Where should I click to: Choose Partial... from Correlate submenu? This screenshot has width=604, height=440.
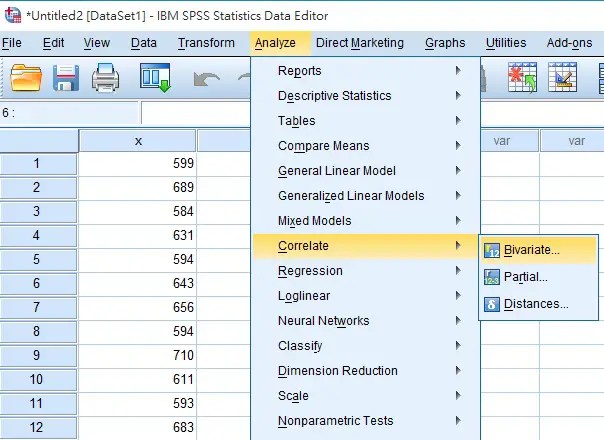coord(539,277)
